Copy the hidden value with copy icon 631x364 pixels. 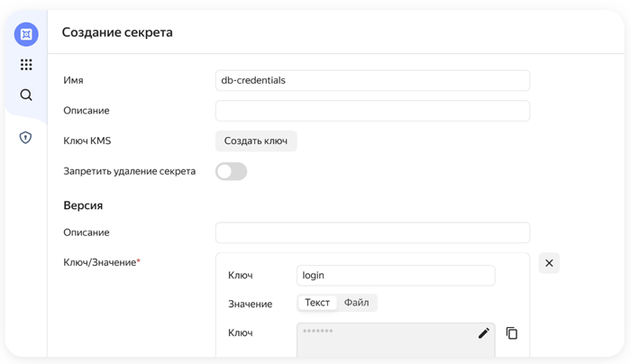coord(512,333)
